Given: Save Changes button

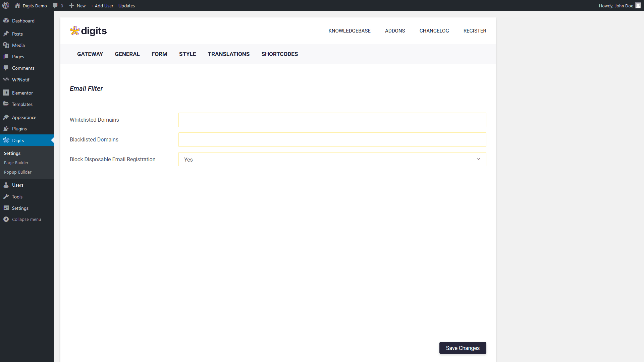Looking at the screenshot, I should 463,348.
